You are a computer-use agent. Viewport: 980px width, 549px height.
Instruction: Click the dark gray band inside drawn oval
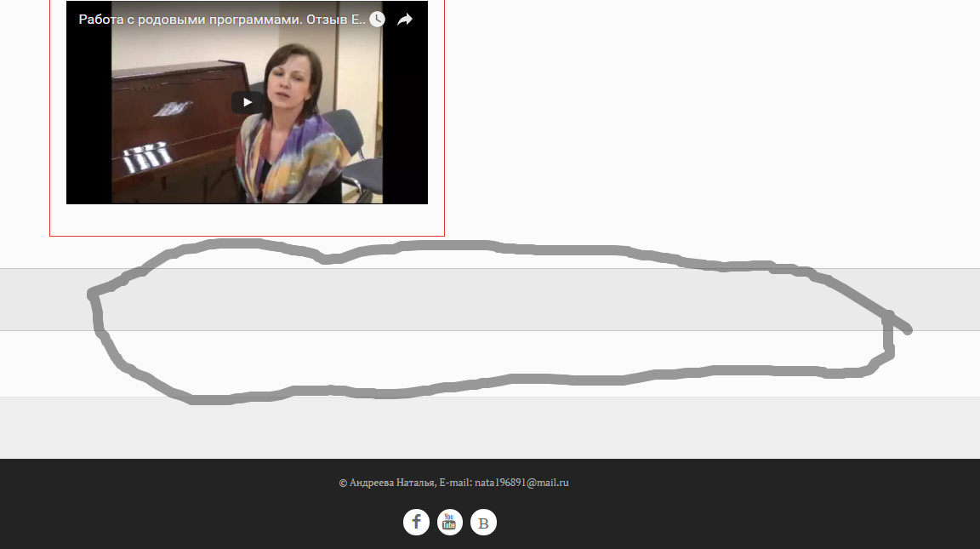tap(490, 300)
